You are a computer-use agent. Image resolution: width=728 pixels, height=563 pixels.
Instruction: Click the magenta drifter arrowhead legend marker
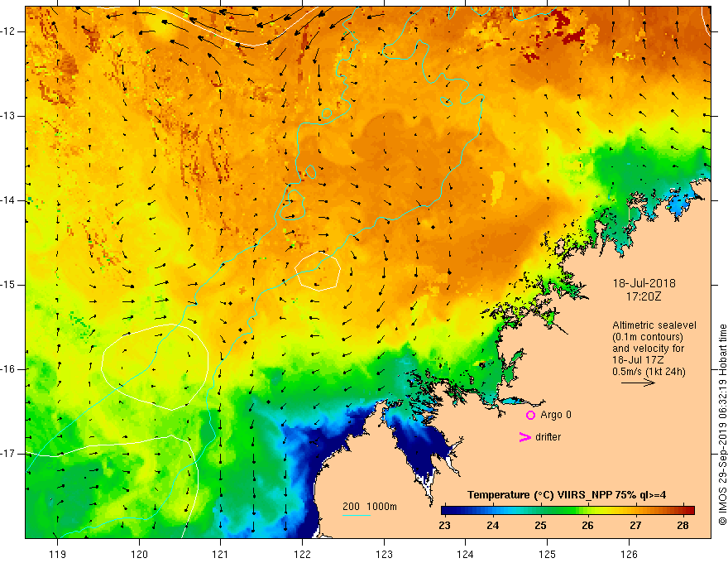(x=524, y=437)
